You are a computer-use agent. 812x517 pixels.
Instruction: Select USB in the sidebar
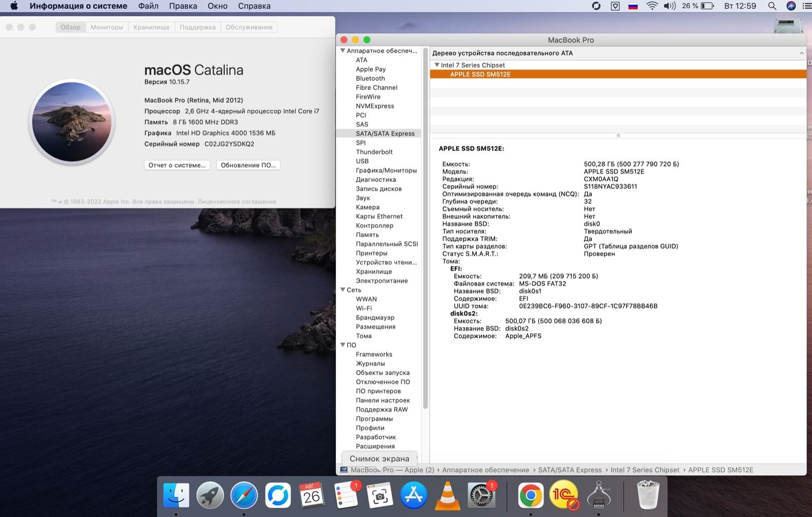pyautogui.click(x=362, y=161)
